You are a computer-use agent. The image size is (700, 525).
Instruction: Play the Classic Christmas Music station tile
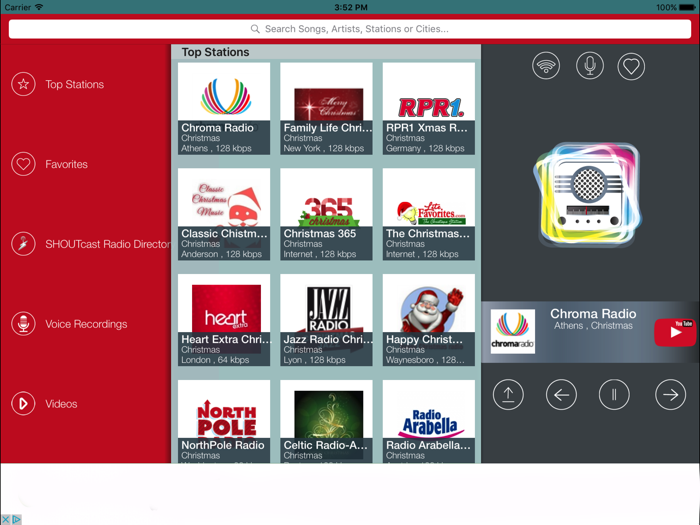[x=224, y=214]
